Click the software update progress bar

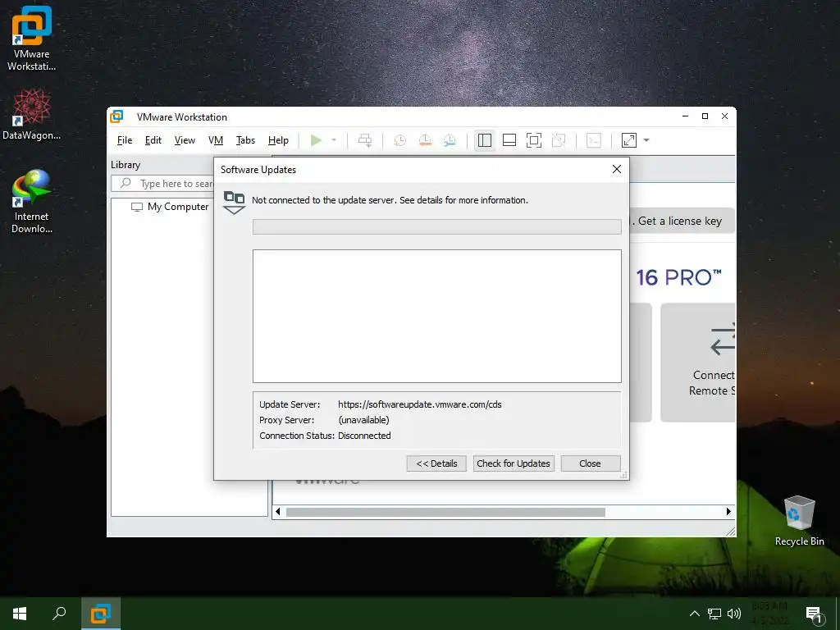point(437,226)
